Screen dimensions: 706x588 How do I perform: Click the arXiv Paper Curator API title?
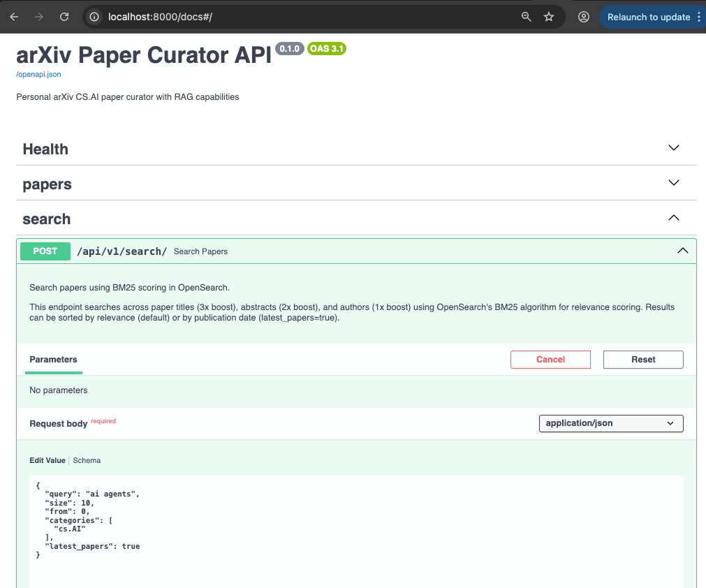144,55
